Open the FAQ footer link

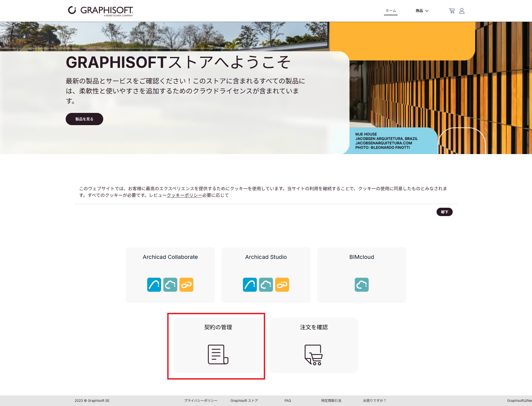coord(288,401)
